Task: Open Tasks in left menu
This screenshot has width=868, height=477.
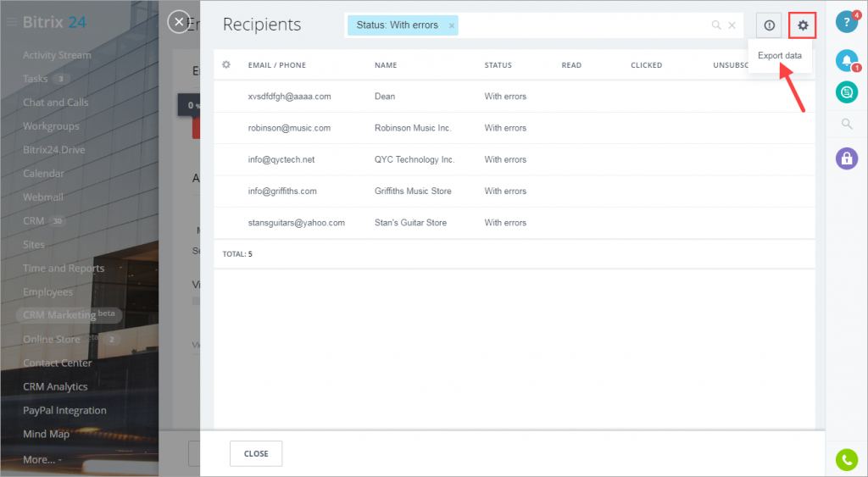Action: point(36,79)
